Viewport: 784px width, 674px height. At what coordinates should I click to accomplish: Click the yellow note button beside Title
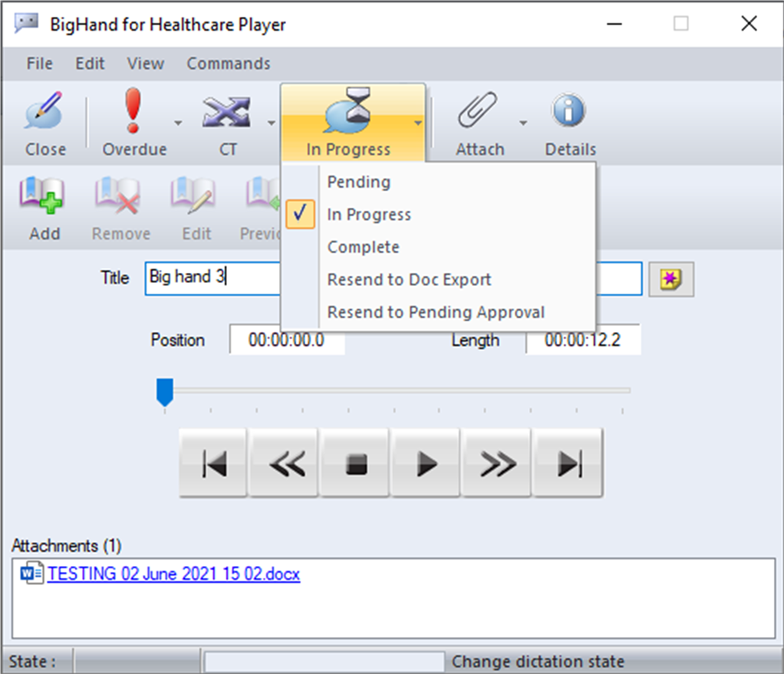[671, 279]
